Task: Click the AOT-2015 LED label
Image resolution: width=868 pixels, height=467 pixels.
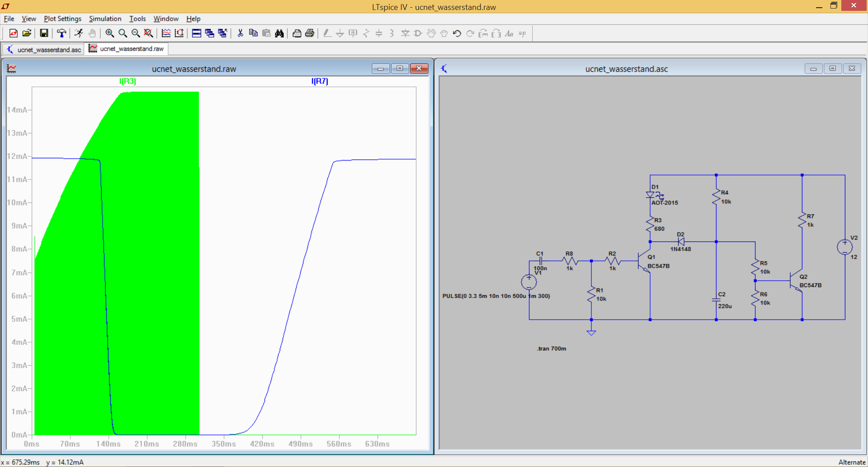Action: point(665,203)
